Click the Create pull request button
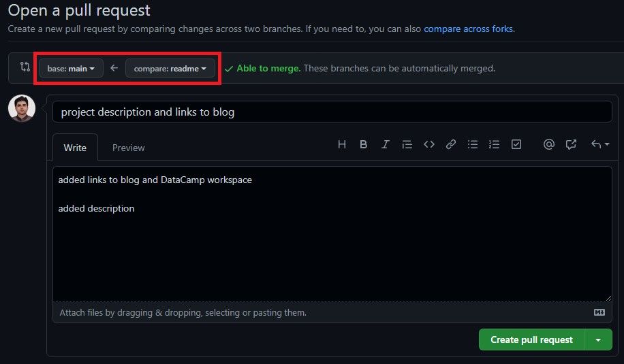Viewport: 624px width, 364px height. (531, 340)
